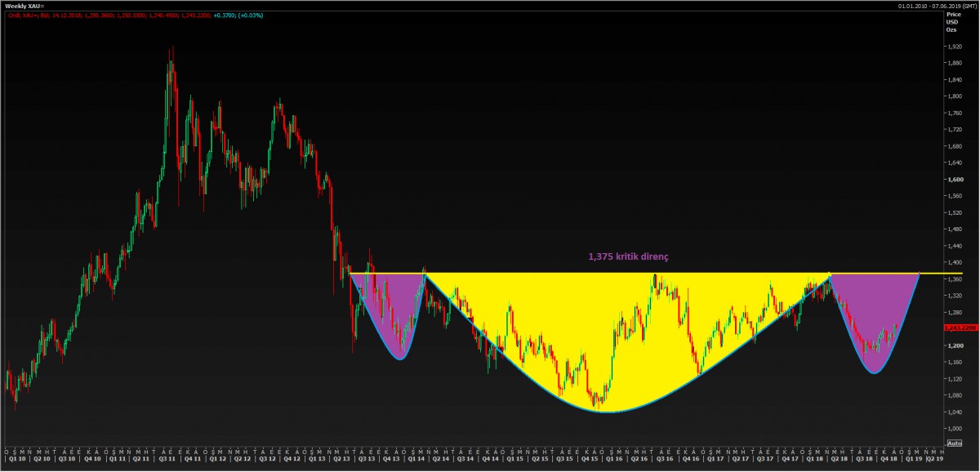Select the '1,375 kritik direnç' text annotation

pos(628,256)
